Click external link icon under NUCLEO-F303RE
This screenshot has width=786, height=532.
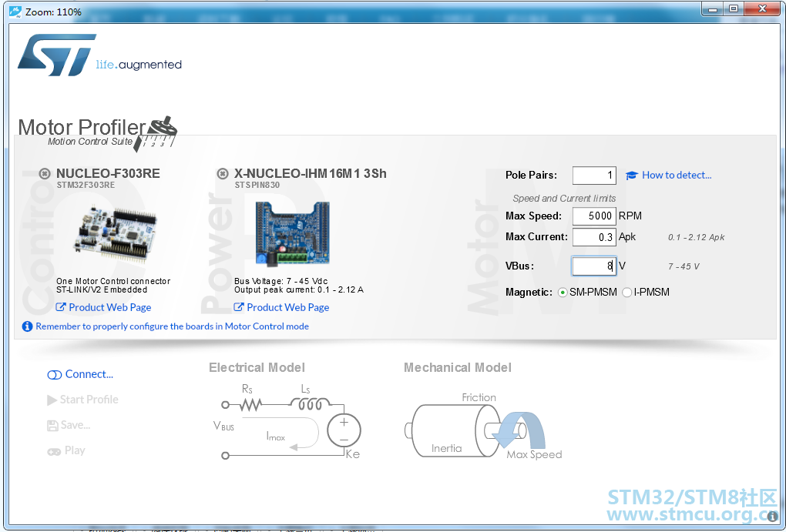[x=61, y=307]
